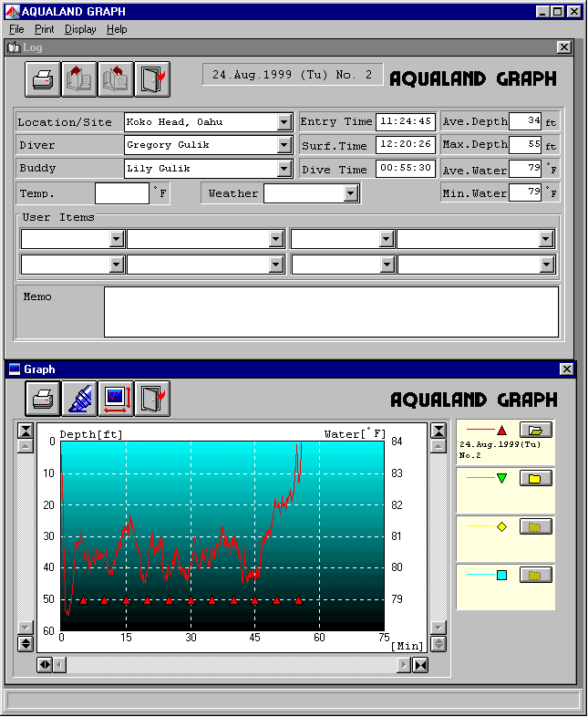The image size is (588, 717).
Task: Expand the Diver dropdown
Action: click(284, 145)
